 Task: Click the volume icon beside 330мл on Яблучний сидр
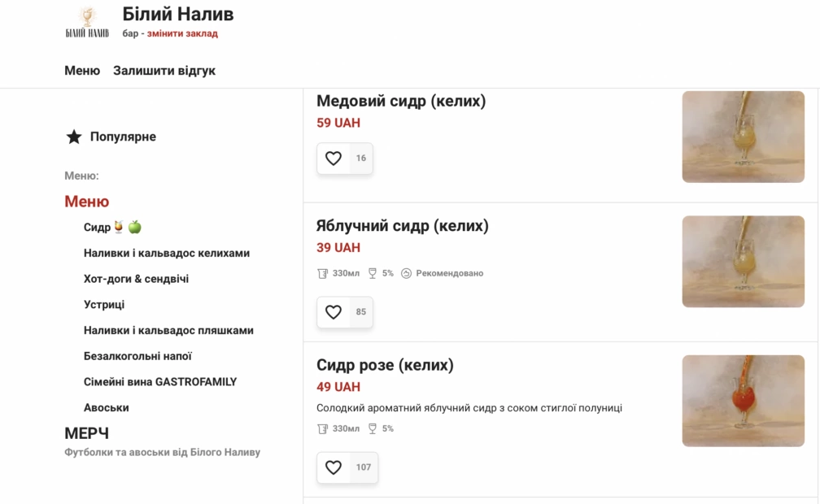click(x=323, y=273)
